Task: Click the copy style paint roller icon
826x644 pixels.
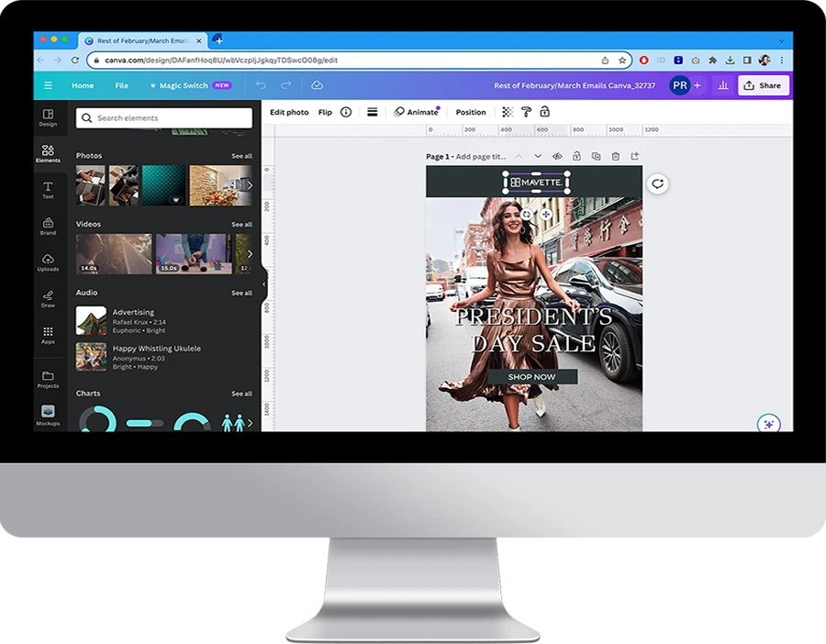Action: click(x=526, y=112)
